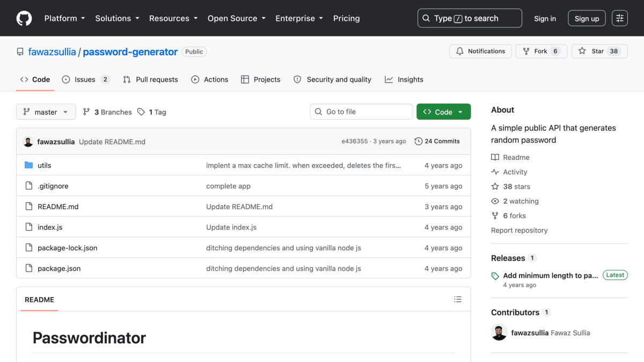Image resolution: width=644 pixels, height=362 pixels.
Task: View 6 forks link in About
Action: [x=509, y=216]
